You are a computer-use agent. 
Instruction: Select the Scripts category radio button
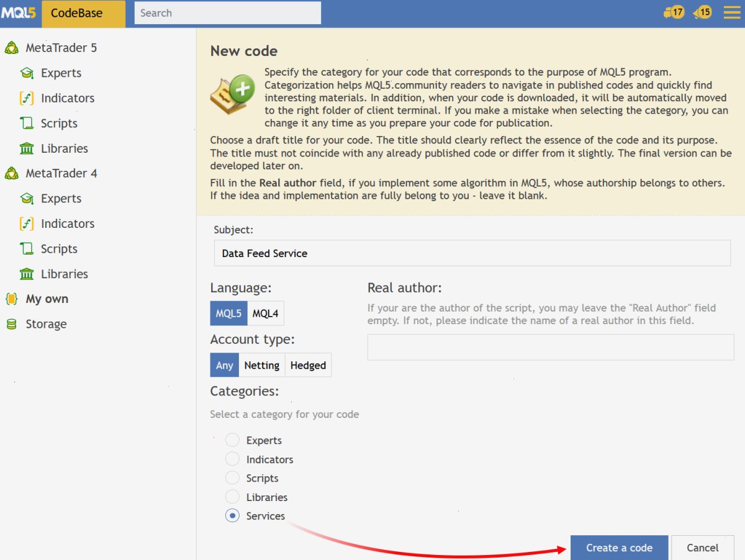click(232, 478)
